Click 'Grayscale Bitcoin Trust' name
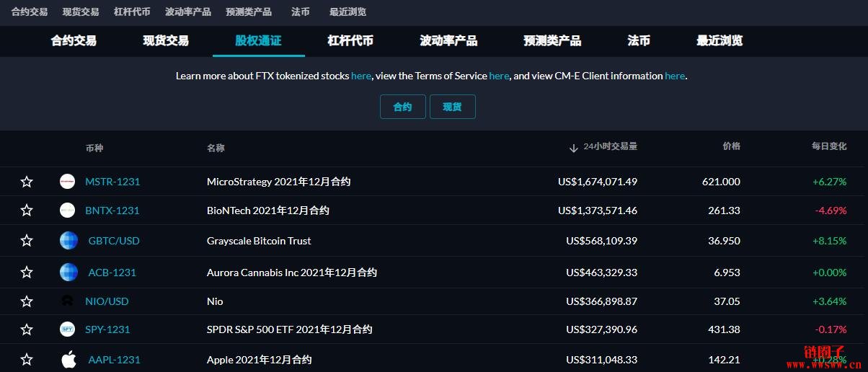Viewport: 868px width, 372px height. [259, 241]
